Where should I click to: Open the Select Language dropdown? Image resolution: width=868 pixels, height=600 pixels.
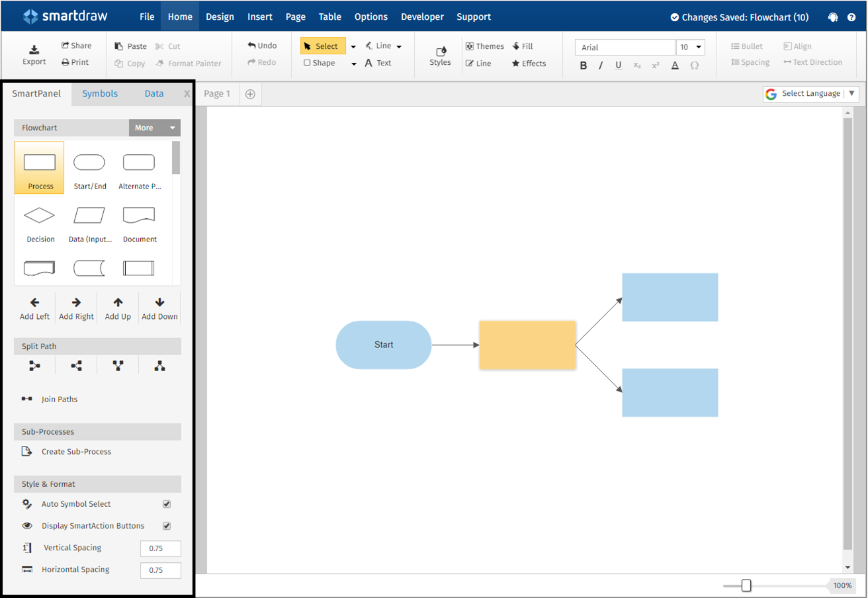(811, 94)
